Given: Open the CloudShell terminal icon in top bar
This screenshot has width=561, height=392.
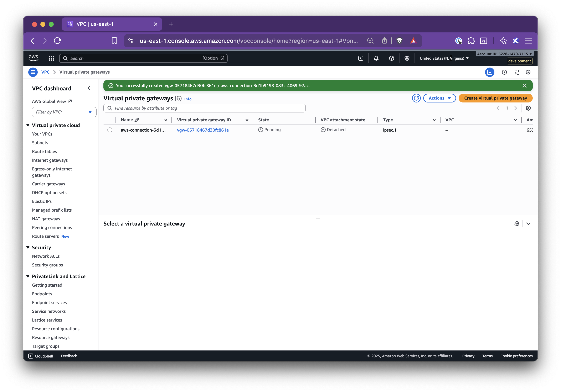Looking at the screenshot, I should pos(361,58).
